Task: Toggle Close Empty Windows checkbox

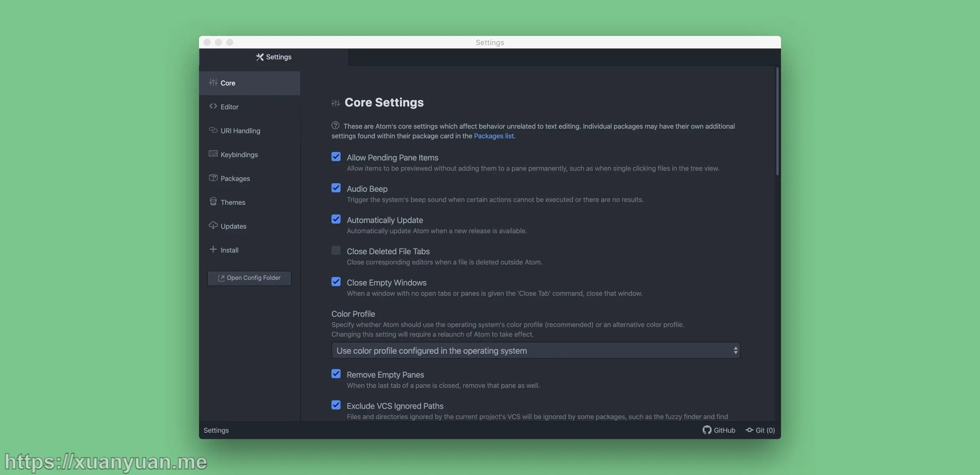Action: click(336, 282)
